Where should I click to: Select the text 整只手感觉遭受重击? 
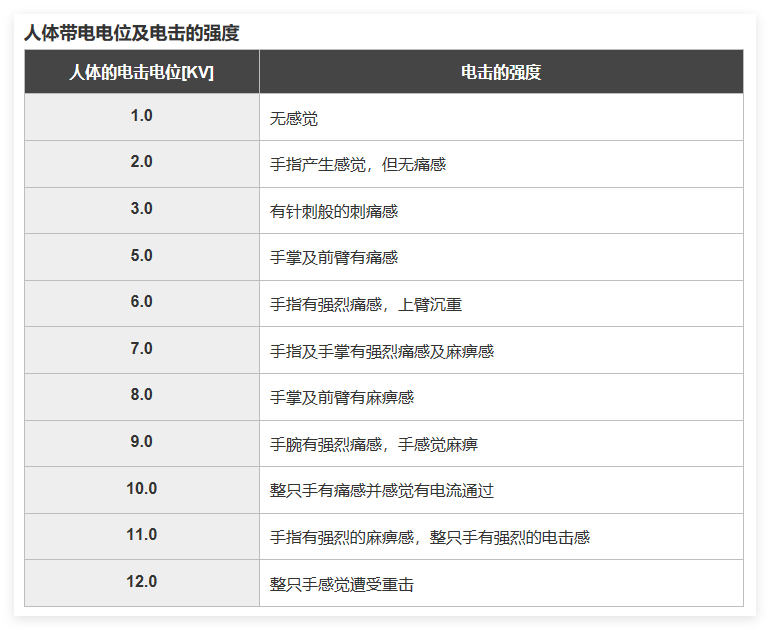[342, 585]
